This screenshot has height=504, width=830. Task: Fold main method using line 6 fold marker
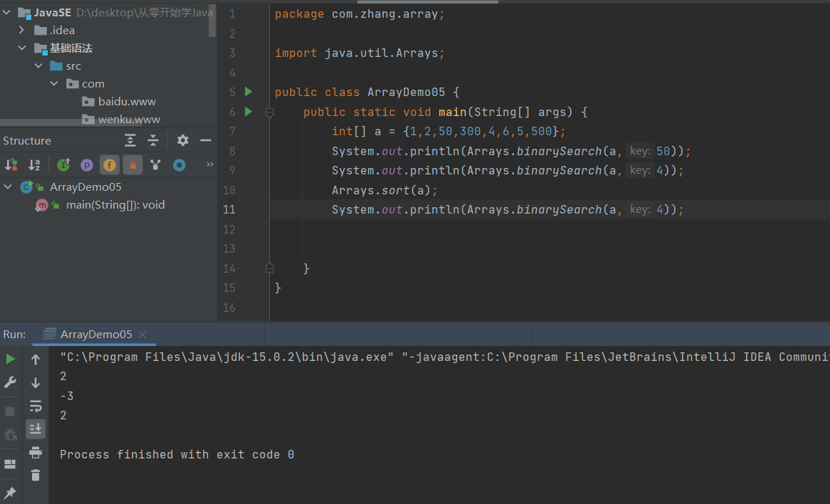pos(270,112)
